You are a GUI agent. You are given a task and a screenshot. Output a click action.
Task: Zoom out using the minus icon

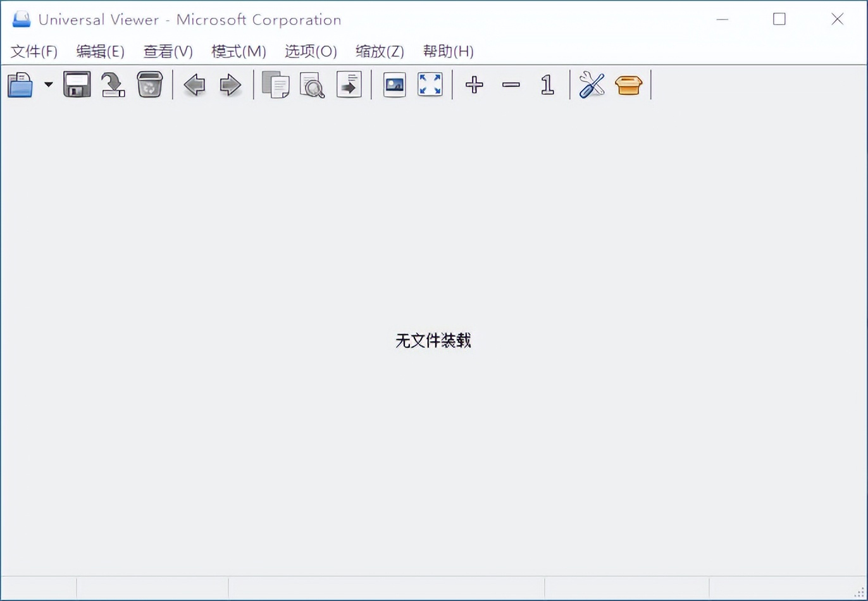pyautogui.click(x=511, y=84)
